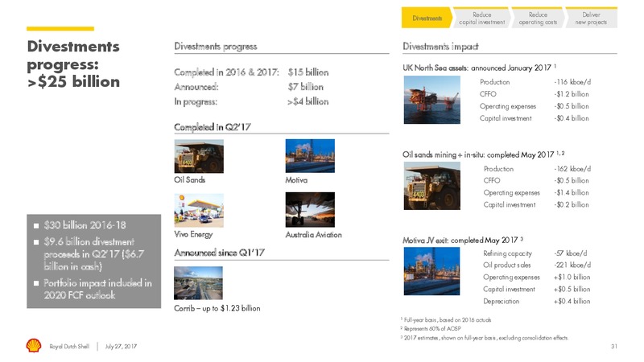Click the 'Royal Dutch Shell' footer text

tap(69, 347)
